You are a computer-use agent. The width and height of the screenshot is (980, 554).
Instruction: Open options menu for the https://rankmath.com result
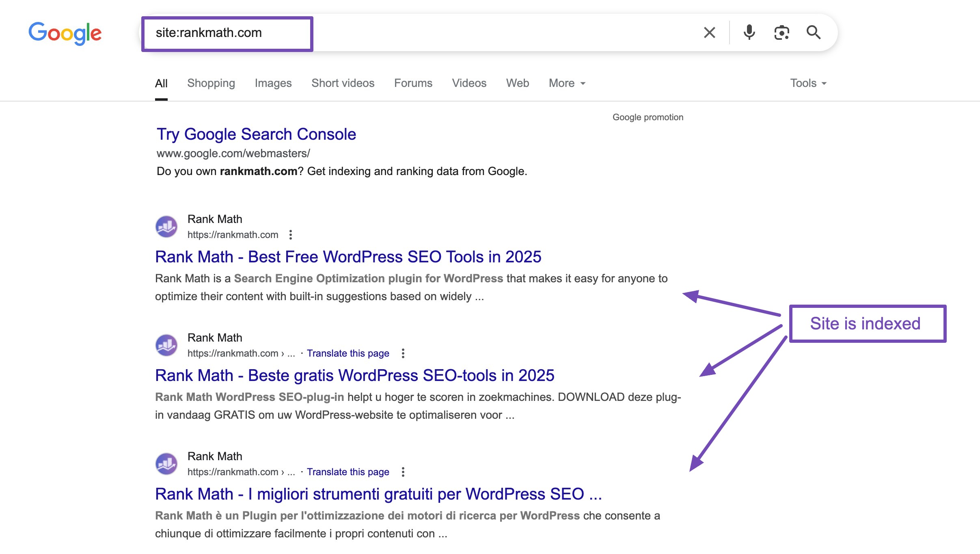click(291, 235)
